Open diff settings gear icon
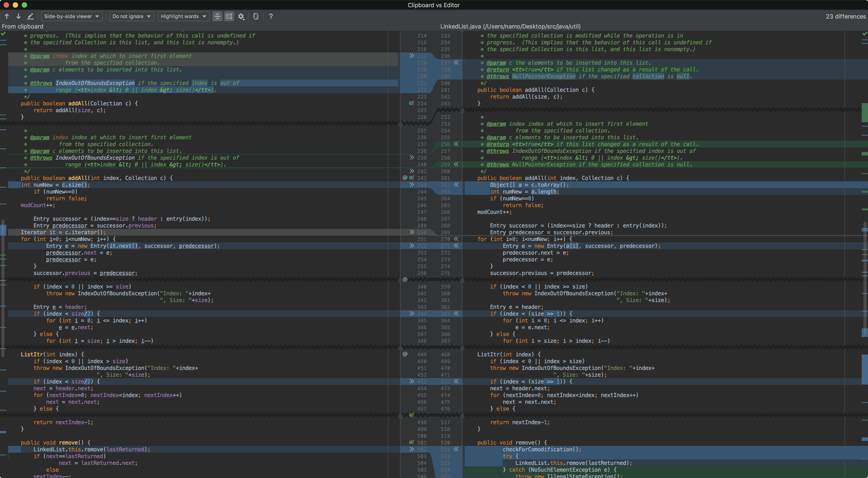Viewport: 868px width, 478px height. [241, 16]
